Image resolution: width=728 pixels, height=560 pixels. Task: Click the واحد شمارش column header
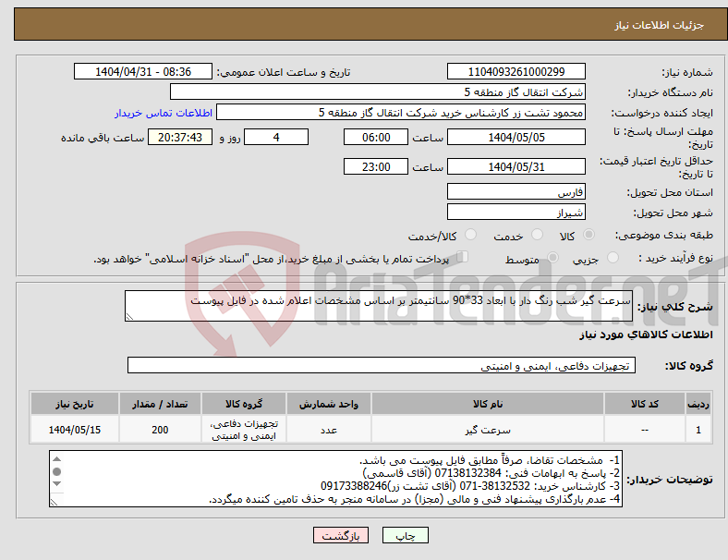tap(329, 404)
